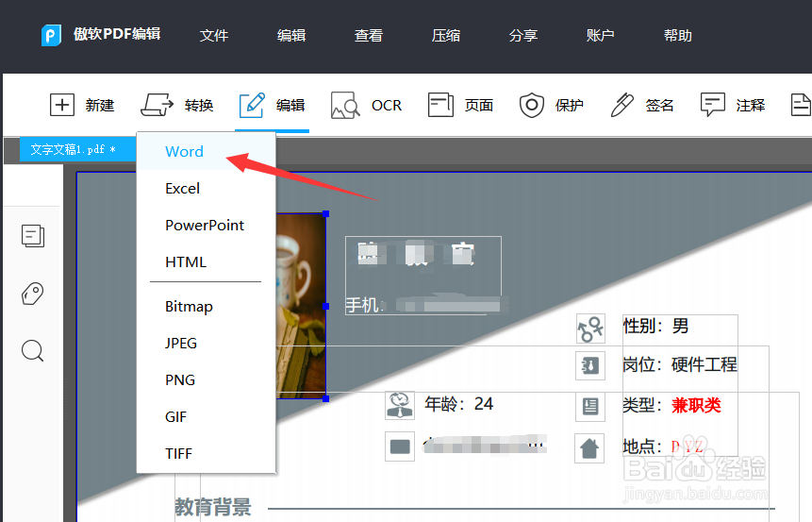Click the 签名 pen icon

pos(621,105)
